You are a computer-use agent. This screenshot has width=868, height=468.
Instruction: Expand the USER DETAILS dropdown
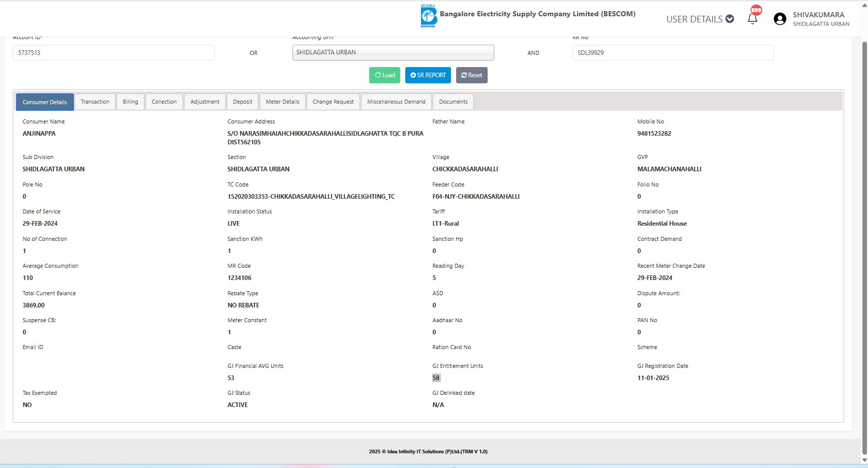click(x=700, y=19)
